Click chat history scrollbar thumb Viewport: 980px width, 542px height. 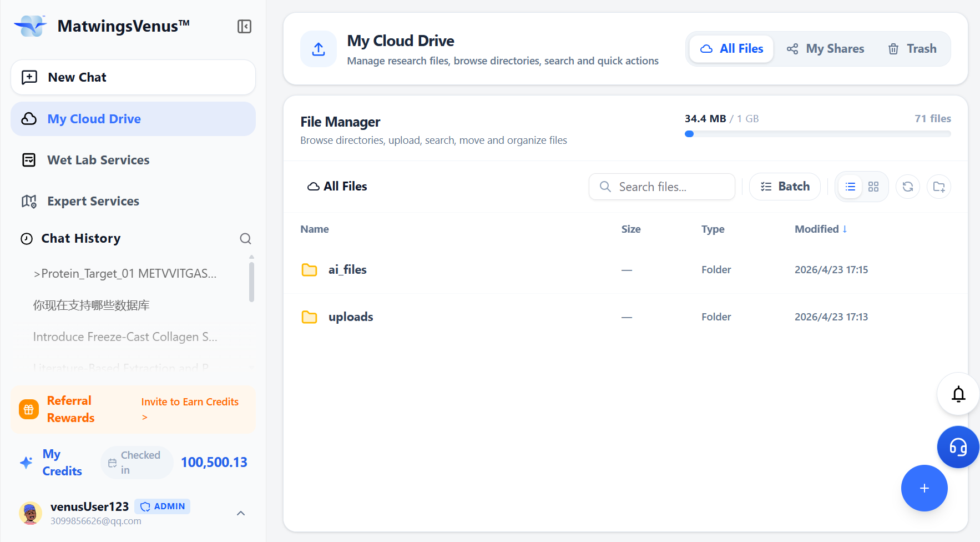point(251,282)
